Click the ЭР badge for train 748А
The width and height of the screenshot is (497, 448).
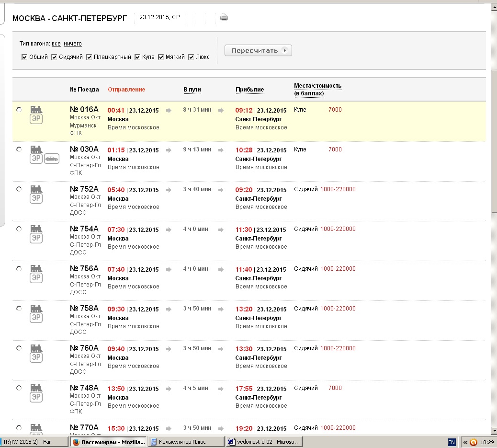pyautogui.click(x=36, y=397)
